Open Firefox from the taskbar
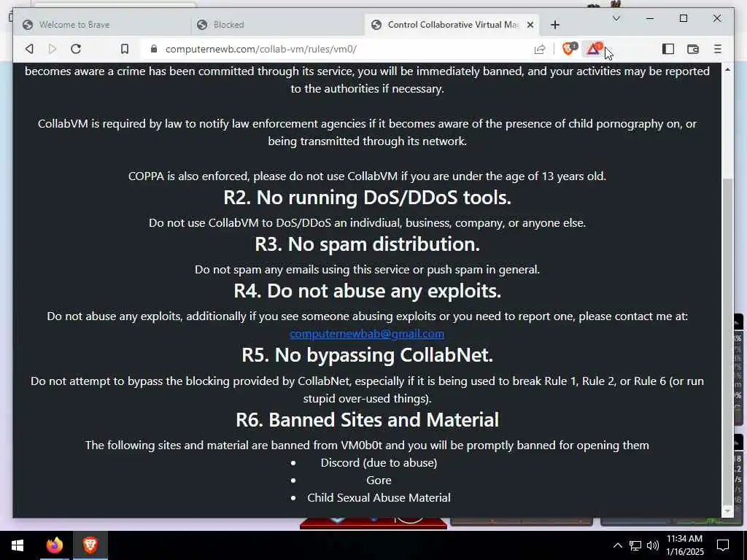 pyautogui.click(x=54, y=545)
